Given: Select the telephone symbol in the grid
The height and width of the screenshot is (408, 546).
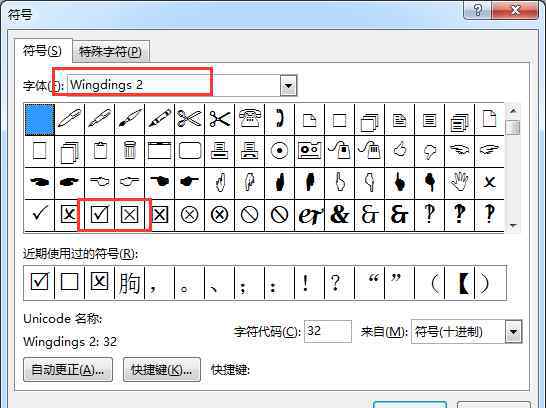Looking at the screenshot, I should pos(250,119).
